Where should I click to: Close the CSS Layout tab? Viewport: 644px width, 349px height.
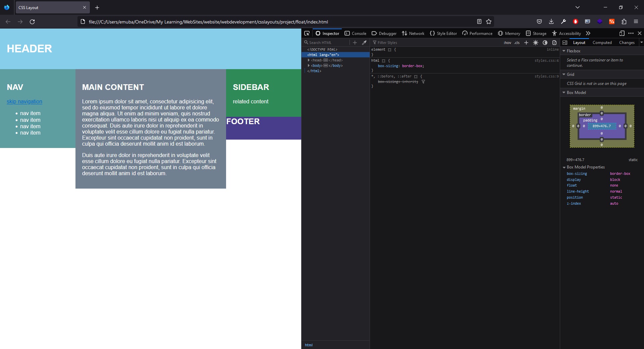85,7
